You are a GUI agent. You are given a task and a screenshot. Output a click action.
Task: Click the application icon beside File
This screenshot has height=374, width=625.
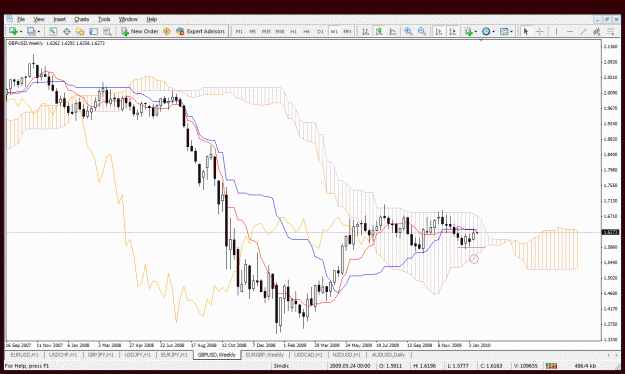point(9,19)
